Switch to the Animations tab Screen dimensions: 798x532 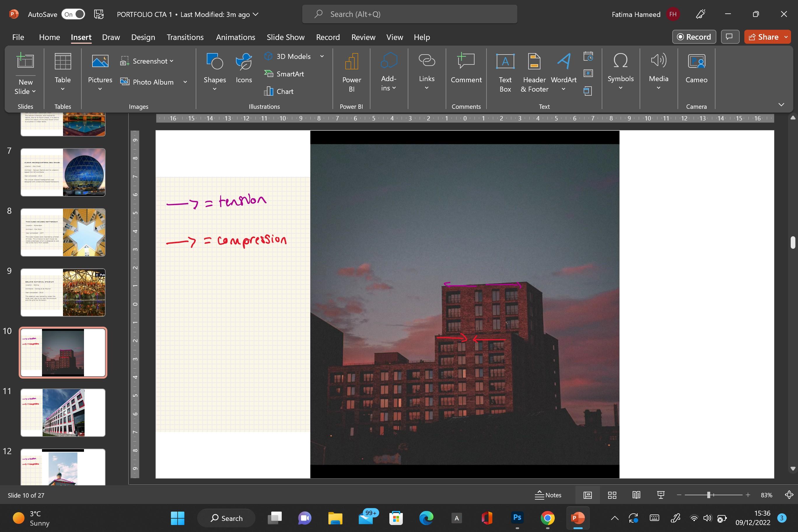[235, 37]
